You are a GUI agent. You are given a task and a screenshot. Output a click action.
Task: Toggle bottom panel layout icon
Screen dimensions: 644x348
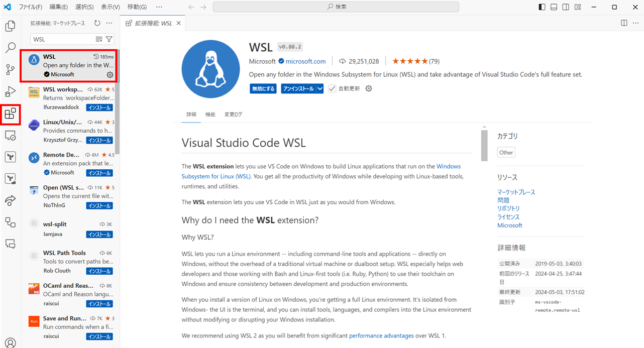coord(554,7)
